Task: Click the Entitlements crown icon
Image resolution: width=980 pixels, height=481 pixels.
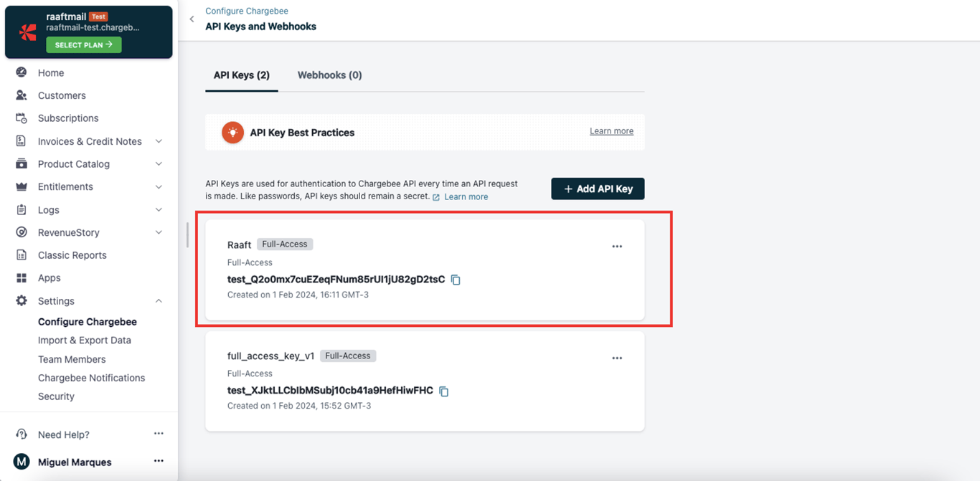Action: [x=22, y=186]
